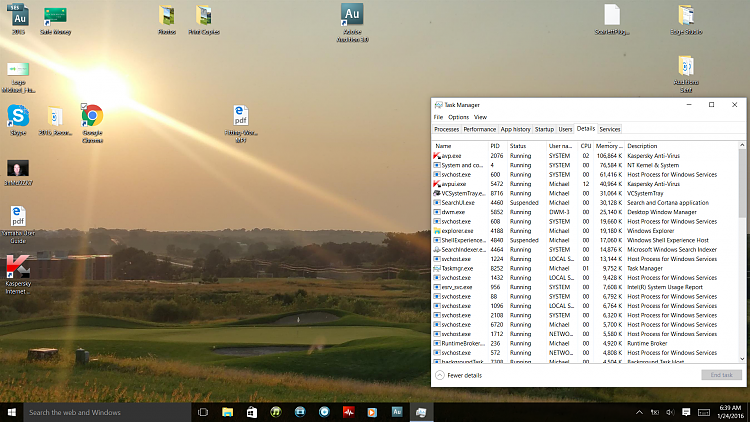The image size is (750, 422).
Task: Open the orange media player taskbar icon
Action: pyautogui.click(x=372, y=412)
